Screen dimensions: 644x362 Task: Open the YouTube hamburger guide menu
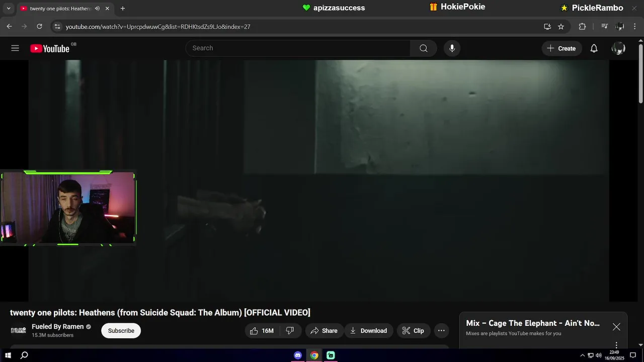coord(15,48)
